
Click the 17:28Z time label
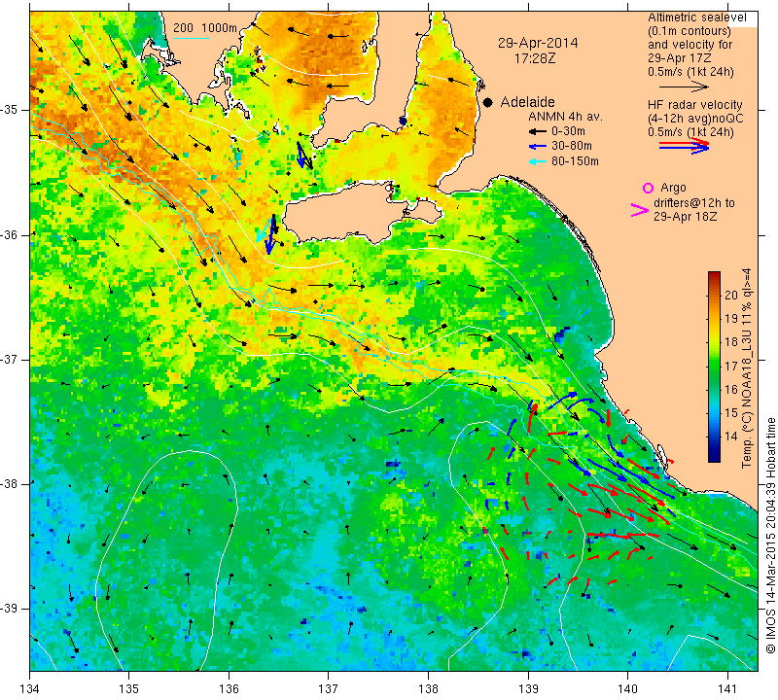click(535, 58)
